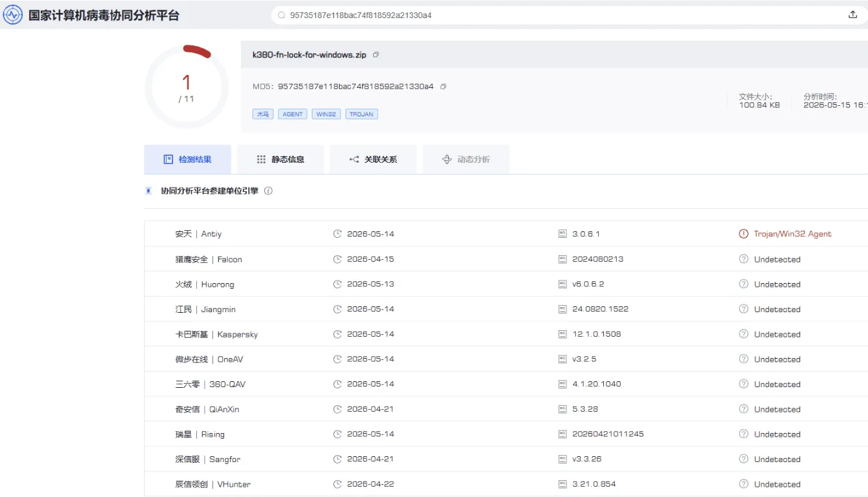
Task: Click the TROJAN tag
Action: pyautogui.click(x=362, y=114)
